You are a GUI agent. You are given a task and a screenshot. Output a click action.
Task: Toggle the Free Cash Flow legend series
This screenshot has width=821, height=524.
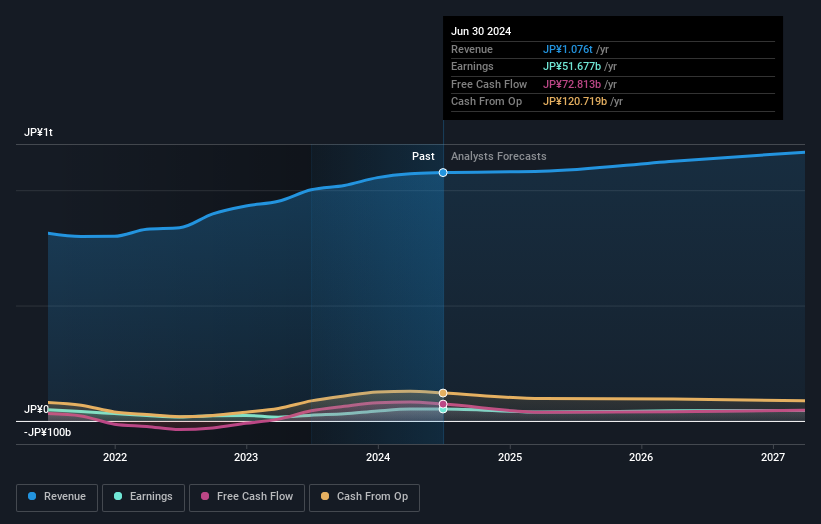click(247, 497)
